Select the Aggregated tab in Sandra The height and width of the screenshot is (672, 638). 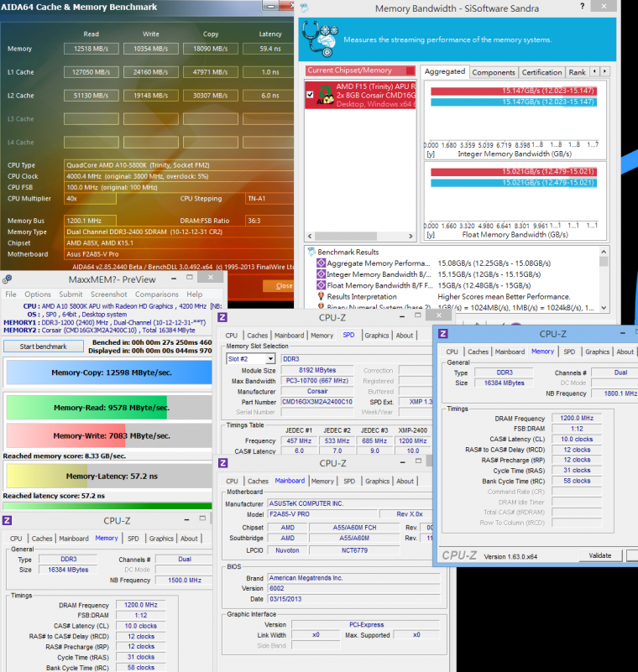click(445, 71)
